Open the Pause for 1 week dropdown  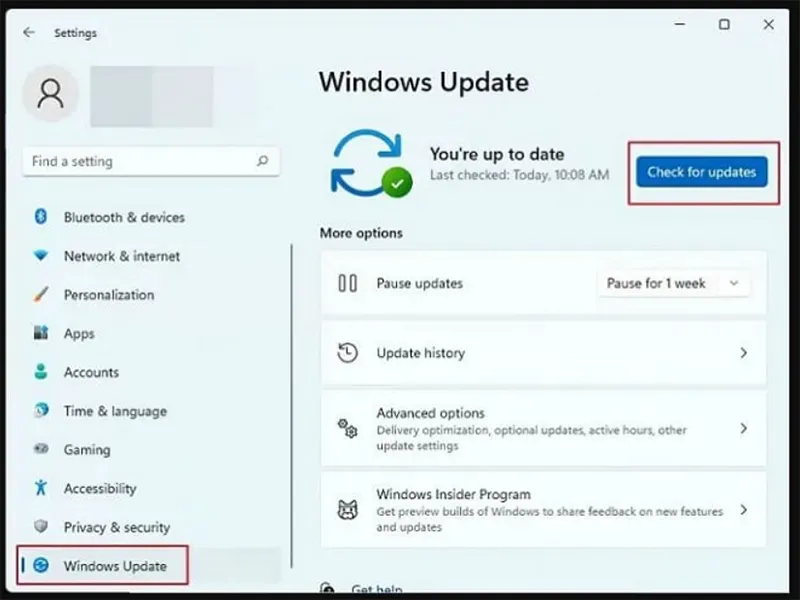point(673,283)
